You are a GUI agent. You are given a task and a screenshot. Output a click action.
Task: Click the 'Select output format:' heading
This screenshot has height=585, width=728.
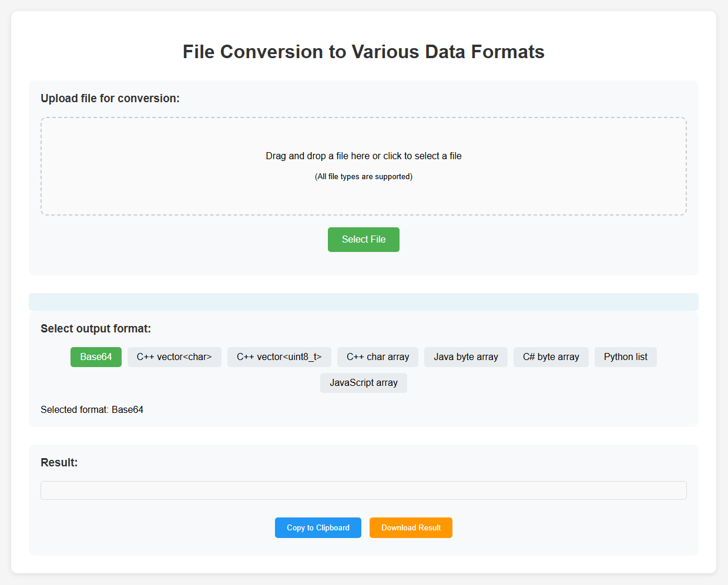click(x=96, y=329)
